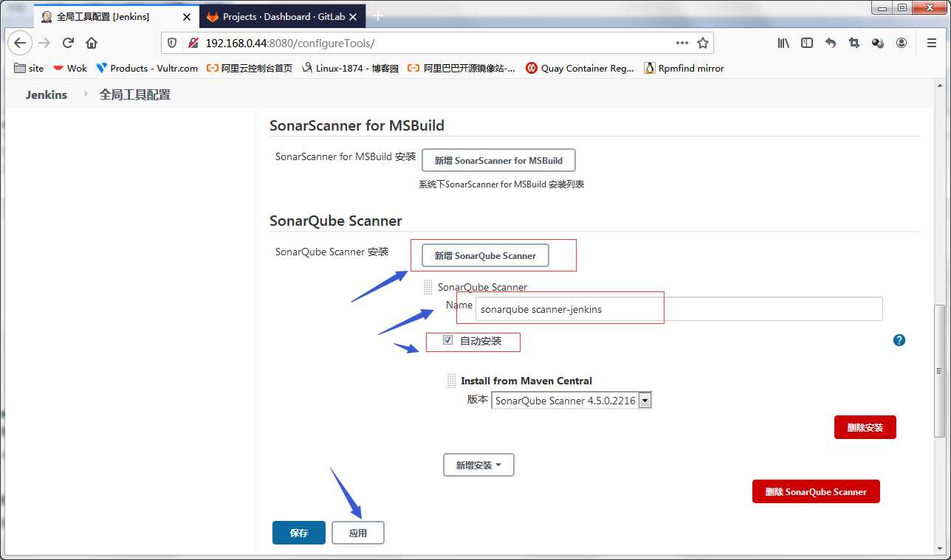This screenshot has width=951, height=560.
Task: Open the 阿里巴巴开源镜像站 bookmark
Action: [461, 68]
